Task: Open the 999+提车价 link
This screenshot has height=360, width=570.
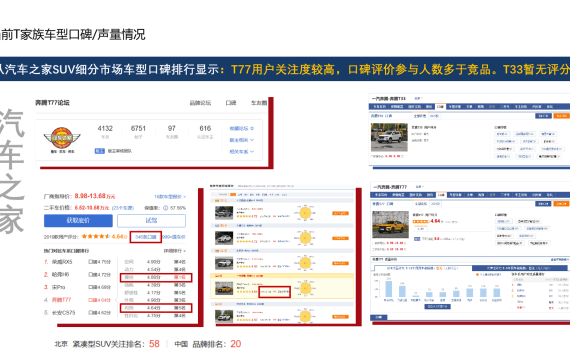Action: (174, 237)
